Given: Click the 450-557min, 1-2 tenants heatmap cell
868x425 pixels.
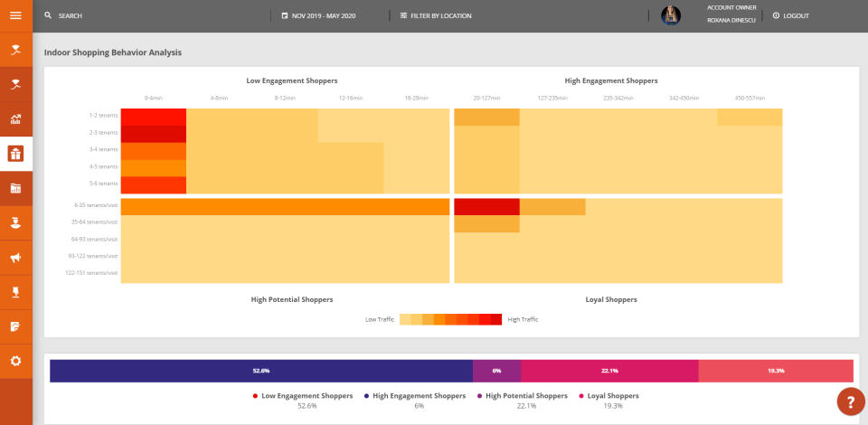Looking at the screenshot, I should (750, 117).
